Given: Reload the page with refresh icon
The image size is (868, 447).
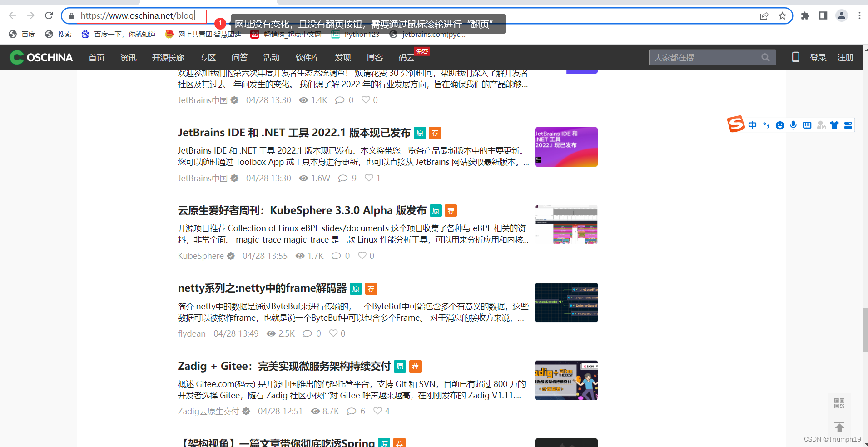Looking at the screenshot, I should point(49,15).
